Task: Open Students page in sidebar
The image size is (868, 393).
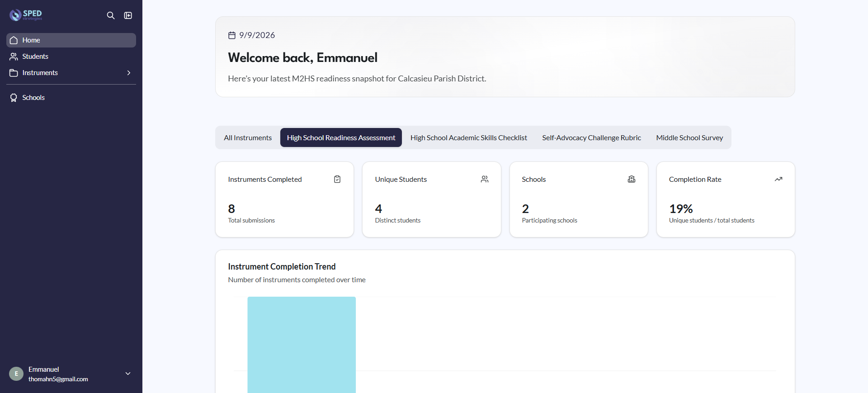Action: click(71, 57)
